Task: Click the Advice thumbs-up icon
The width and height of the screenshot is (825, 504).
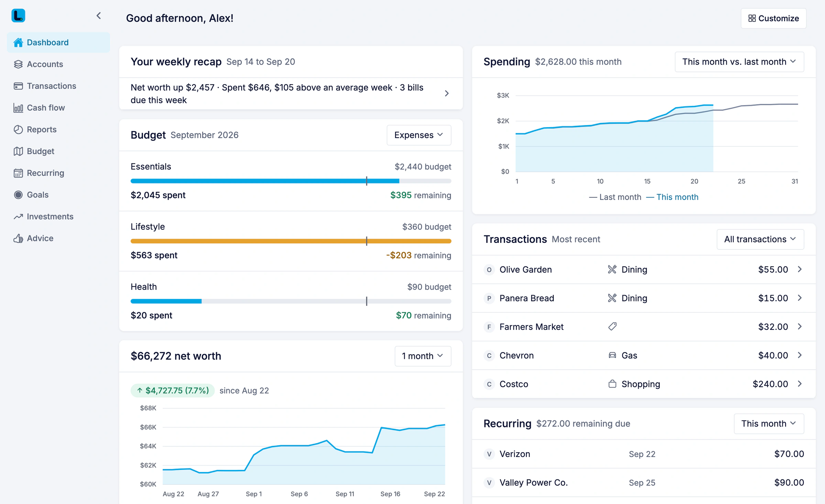Action: [18, 238]
